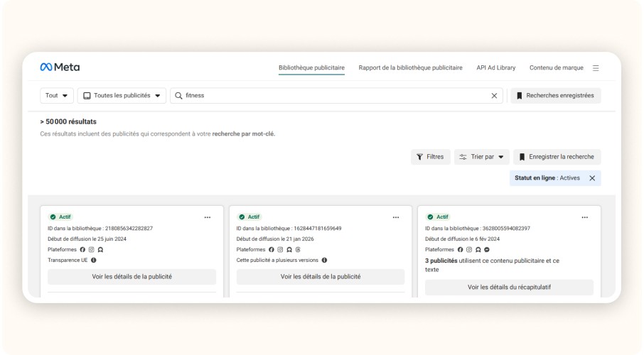Click ID dans la bibliothèque : 3628005594082397
644x355 pixels.
pos(478,228)
